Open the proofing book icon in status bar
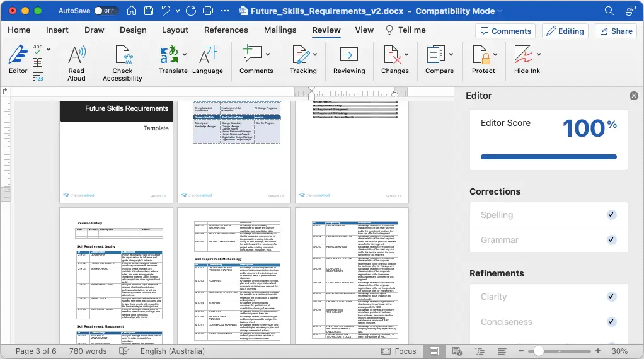Screen dimensions: 644x359 point(124,351)
